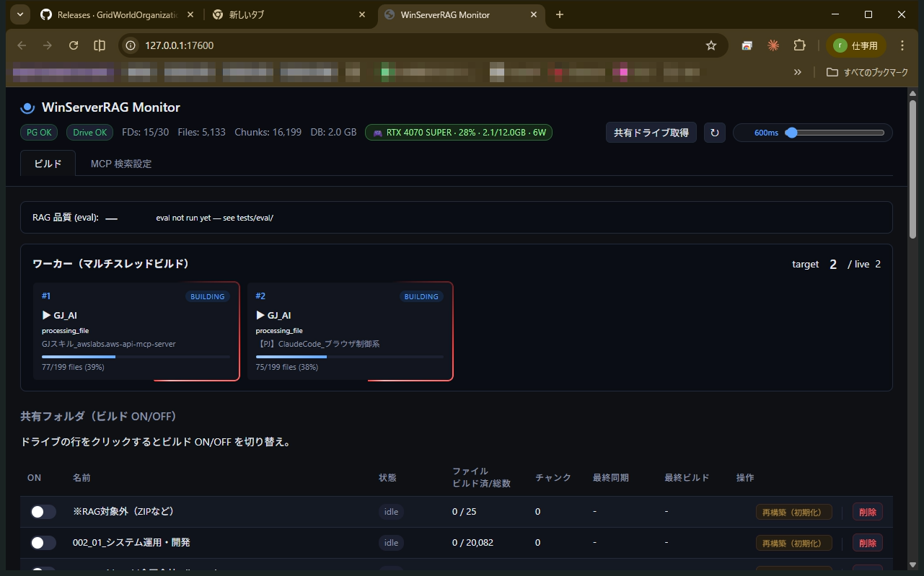Select the MCP 検索設定 tab

click(x=121, y=163)
